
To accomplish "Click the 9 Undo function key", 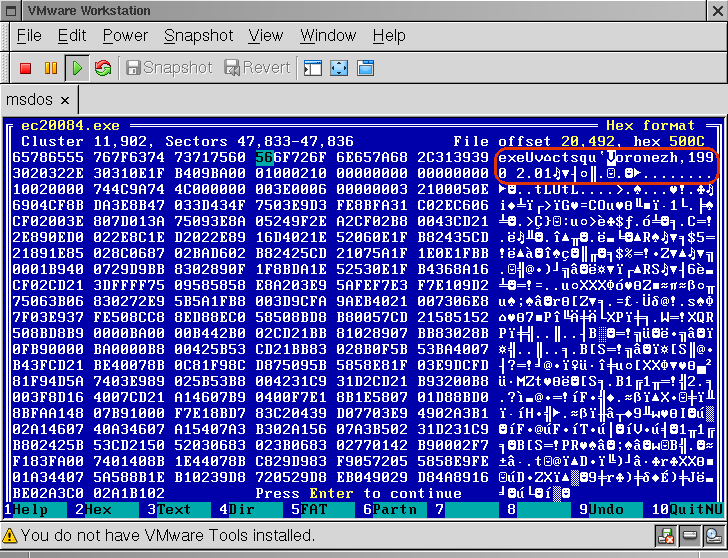I will click(611, 509).
